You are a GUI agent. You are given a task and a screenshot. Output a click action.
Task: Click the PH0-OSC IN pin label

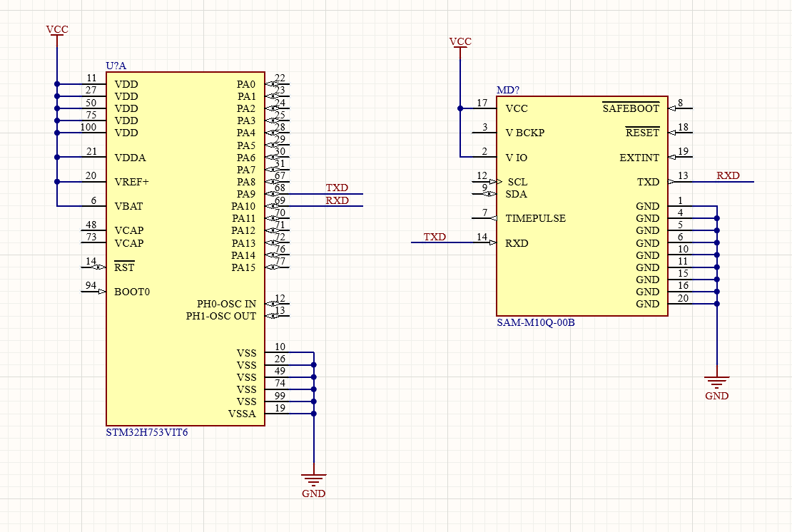coord(226,304)
